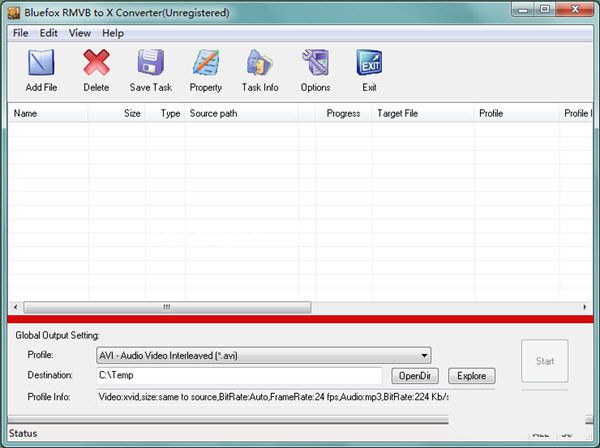Click the OpenDir button
This screenshot has width=600, height=448.
coord(415,376)
